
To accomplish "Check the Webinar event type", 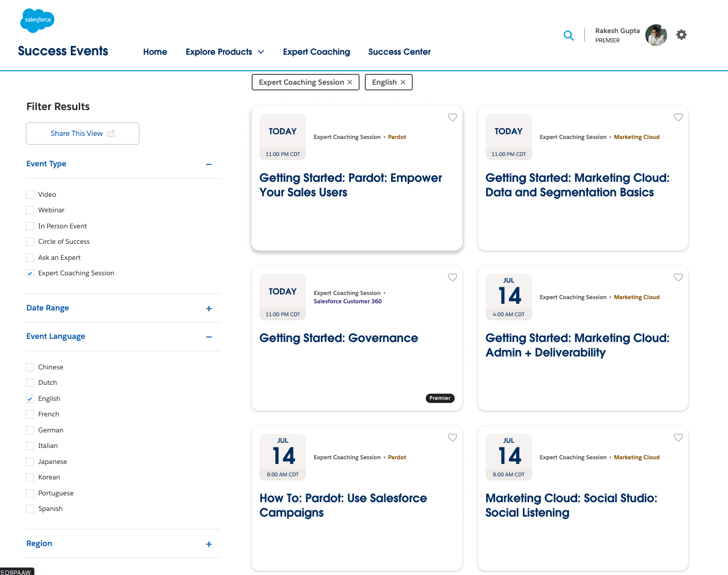I will 30,210.
